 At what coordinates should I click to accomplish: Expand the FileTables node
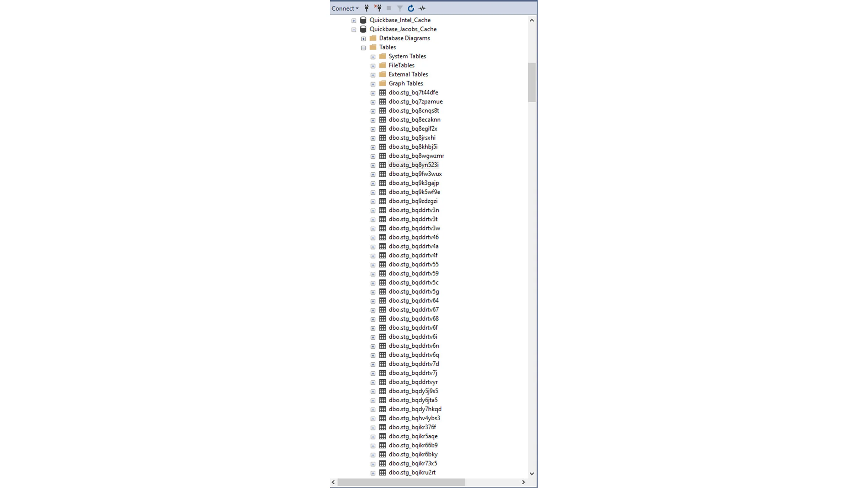coord(373,65)
